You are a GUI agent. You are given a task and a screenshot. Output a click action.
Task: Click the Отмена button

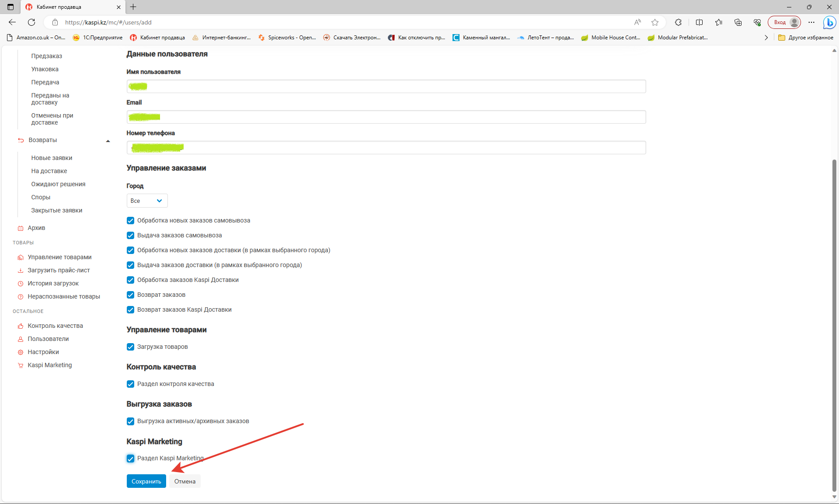pos(185,481)
